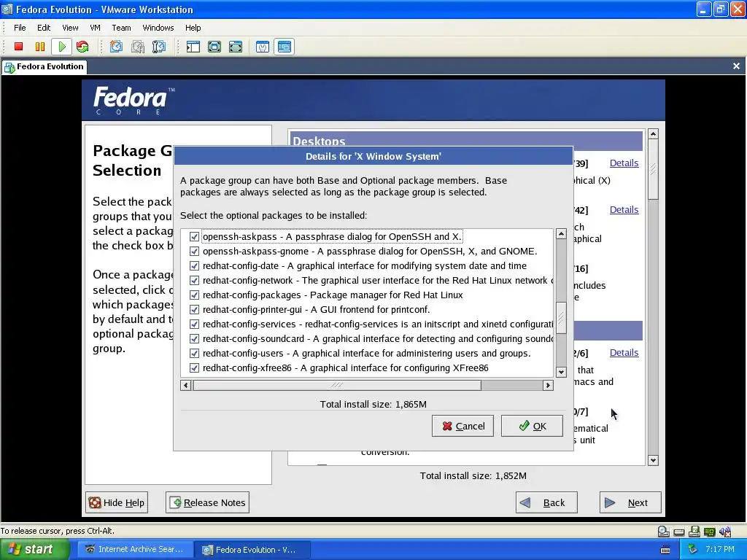The height and width of the screenshot is (560, 747).
Task: Click the Fedora Evolution taskbar item
Action: click(252, 550)
